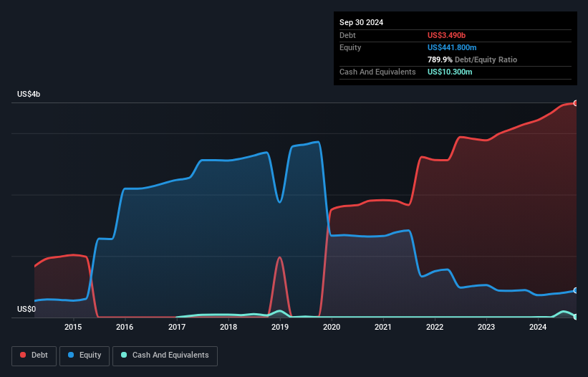
Task: Click the Sep 30 2024 tooltip date
Action: click(x=361, y=22)
